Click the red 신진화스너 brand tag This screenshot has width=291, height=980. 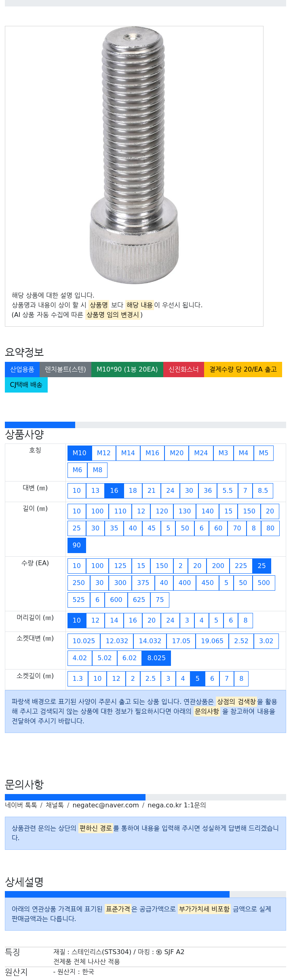pos(183,370)
